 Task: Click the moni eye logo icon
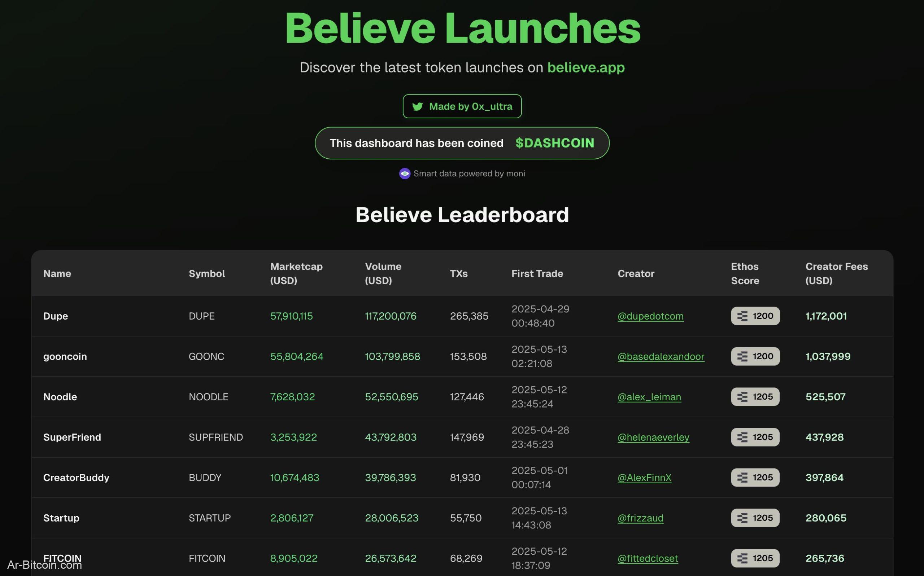point(405,174)
